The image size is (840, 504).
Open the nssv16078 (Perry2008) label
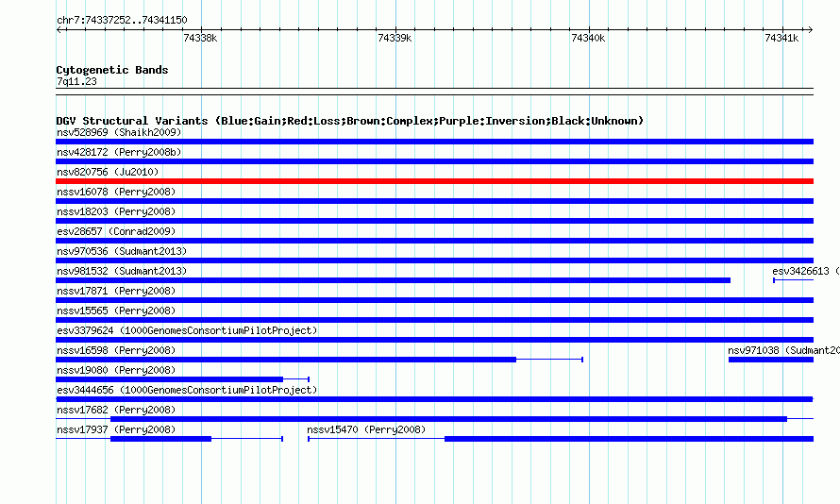click(116, 192)
